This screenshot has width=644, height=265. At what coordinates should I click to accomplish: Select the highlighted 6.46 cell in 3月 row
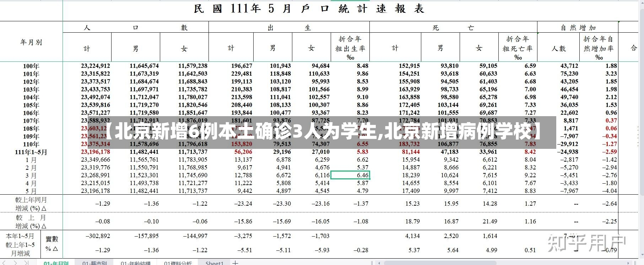[x=350, y=175]
